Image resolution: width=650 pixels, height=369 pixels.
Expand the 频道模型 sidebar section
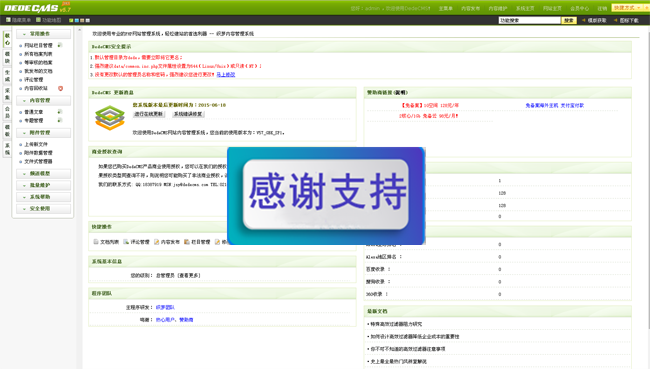click(x=44, y=173)
